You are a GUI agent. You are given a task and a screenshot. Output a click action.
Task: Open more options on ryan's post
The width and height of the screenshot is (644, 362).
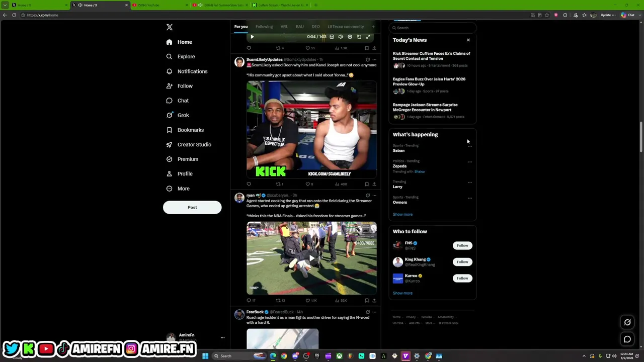pos(374,195)
